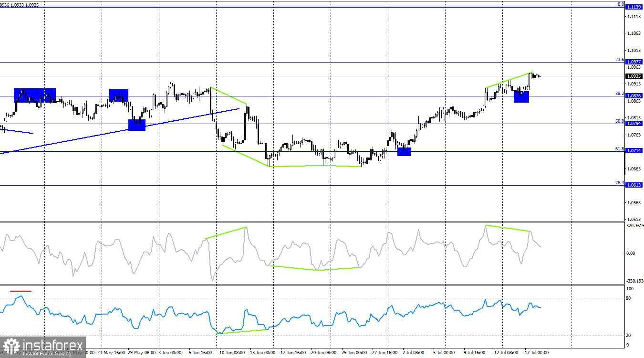Click the 1.0663 price scale value
The height and width of the screenshot is (358, 644).
(634, 169)
